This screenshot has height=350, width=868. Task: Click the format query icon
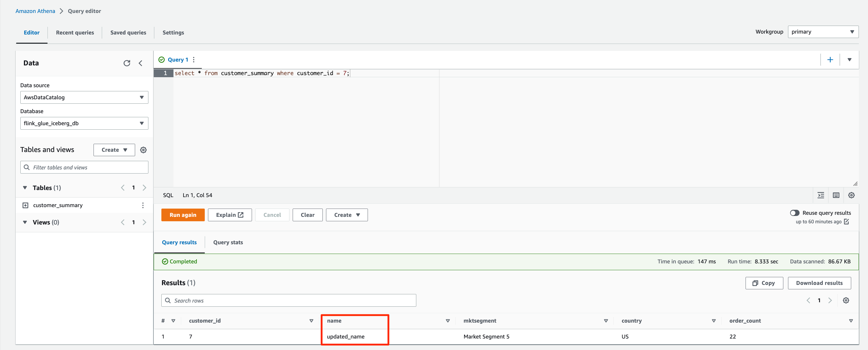pos(820,195)
